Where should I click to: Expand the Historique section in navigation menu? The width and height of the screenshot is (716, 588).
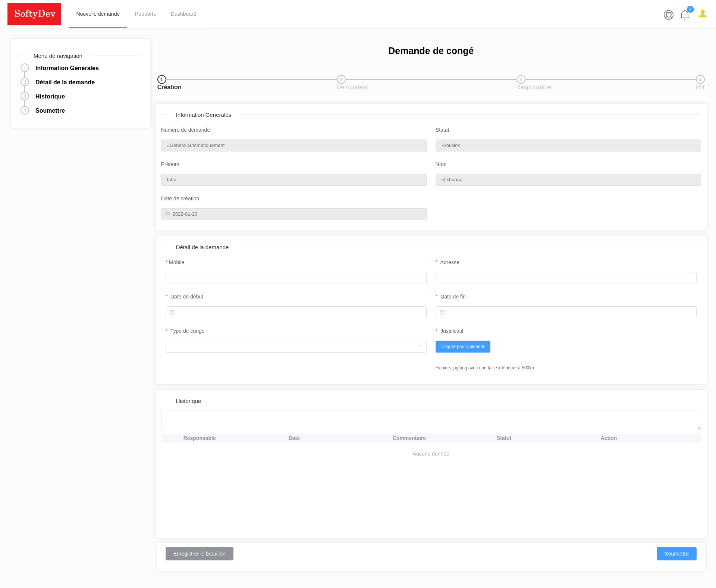[x=50, y=96]
